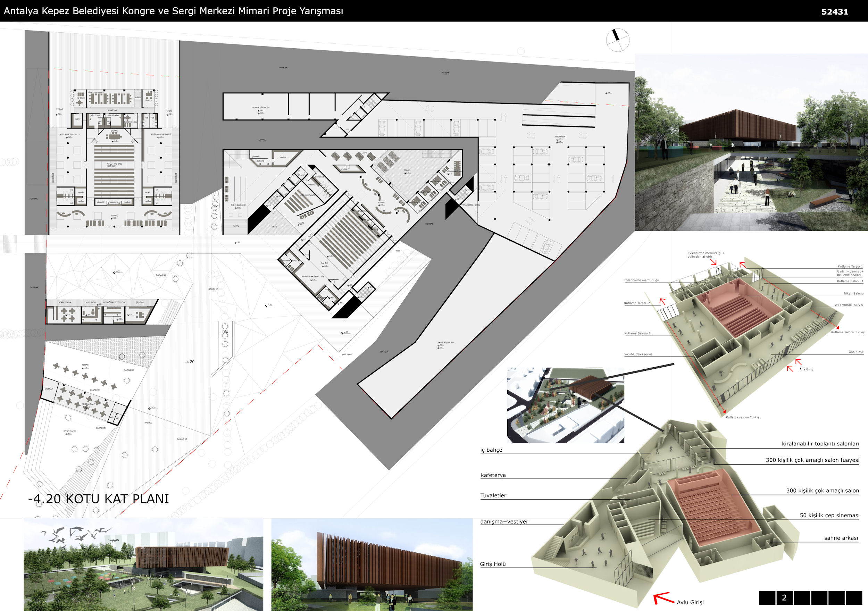Select the page 2 indicator box
This screenshot has height=611, width=868.
tap(784, 598)
